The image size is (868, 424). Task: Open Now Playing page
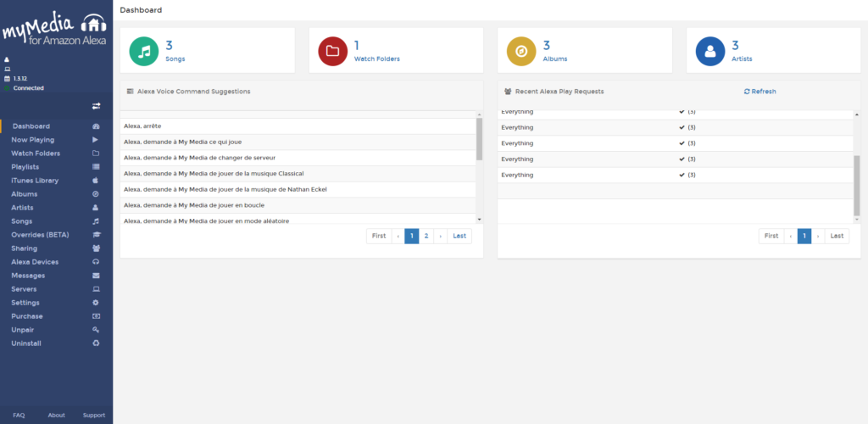pos(33,139)
